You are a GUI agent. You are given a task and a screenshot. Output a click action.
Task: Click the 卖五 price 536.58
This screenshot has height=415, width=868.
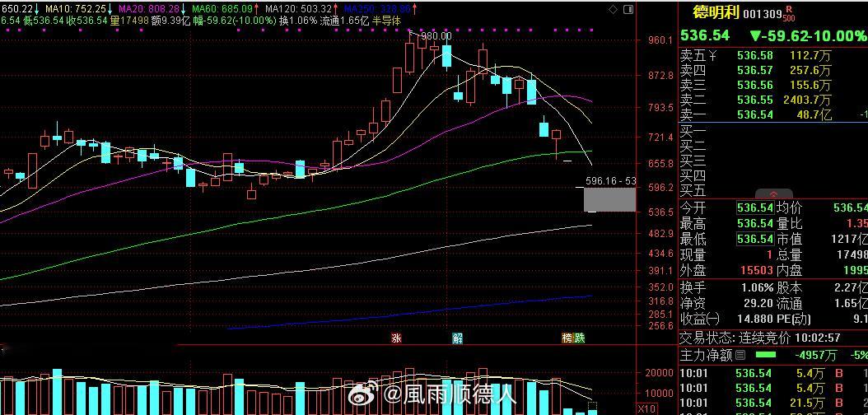point(755,55)
